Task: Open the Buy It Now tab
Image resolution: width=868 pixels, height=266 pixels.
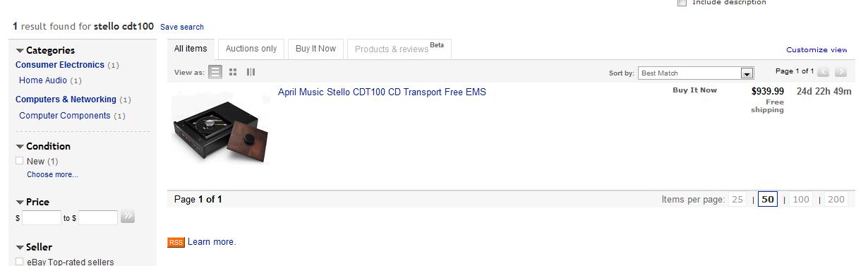Action: [315, 49]
